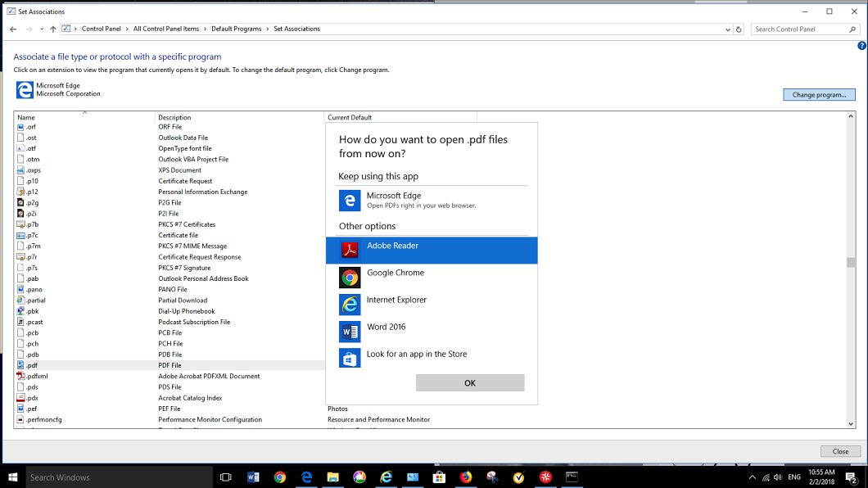868x488 pixels.
Task: Expand the address bar history dropdown
Action: pyautogui.click(x=727, y=29)
